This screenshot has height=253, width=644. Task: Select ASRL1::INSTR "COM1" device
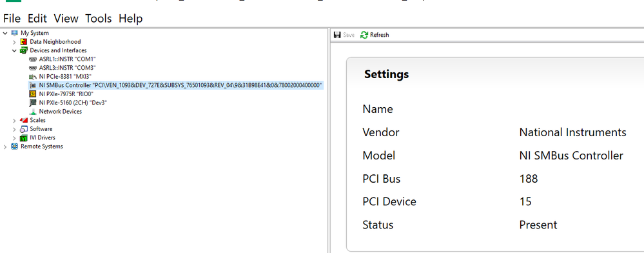67,59
